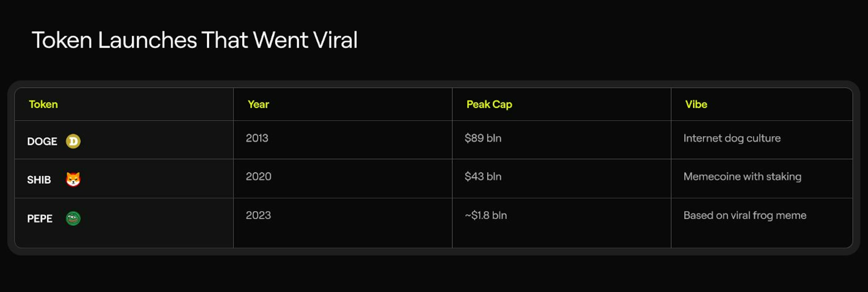Click the $89 bln peak cap
This screenshot has width=868, height=292.
point(483,138)
